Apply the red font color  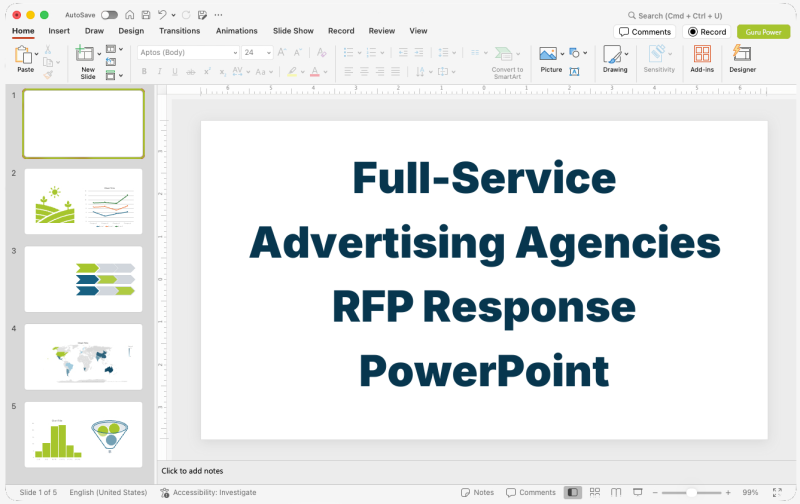click(x=315, y=72)
